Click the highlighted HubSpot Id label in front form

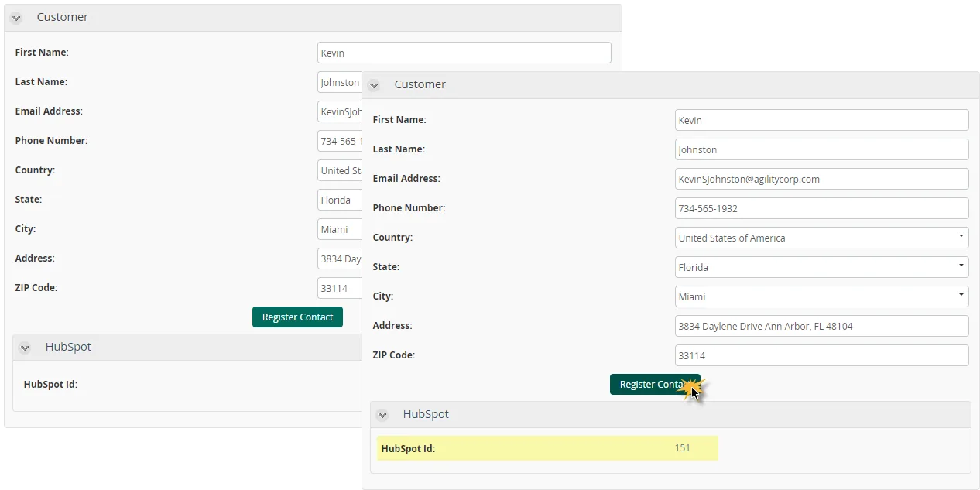click(408, 448)
